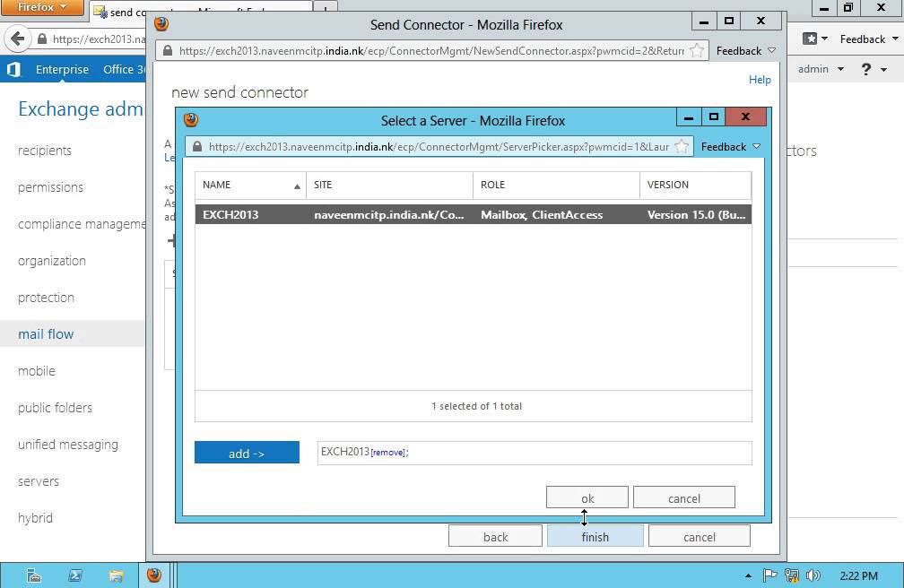904x588 pixels.
Task: Open Help link in Send Connector window
Action: pyautogui.click(x=760, y=80)
